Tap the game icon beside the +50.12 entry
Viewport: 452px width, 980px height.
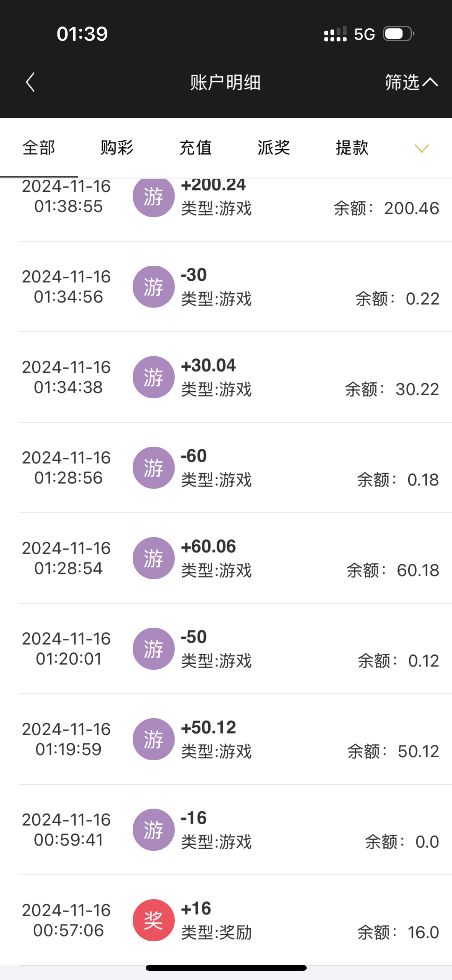coord(153,739)
